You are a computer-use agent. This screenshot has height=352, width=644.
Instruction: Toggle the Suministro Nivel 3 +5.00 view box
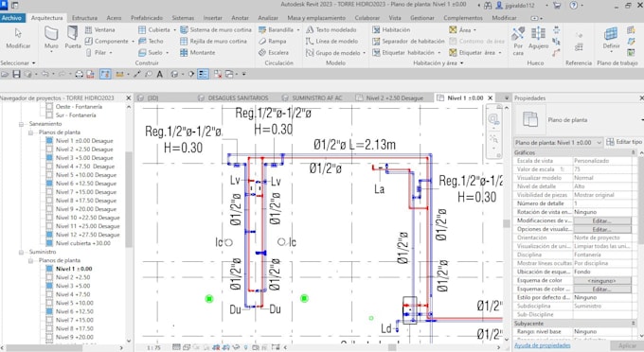pyautogui.click(x=49, y=286)
